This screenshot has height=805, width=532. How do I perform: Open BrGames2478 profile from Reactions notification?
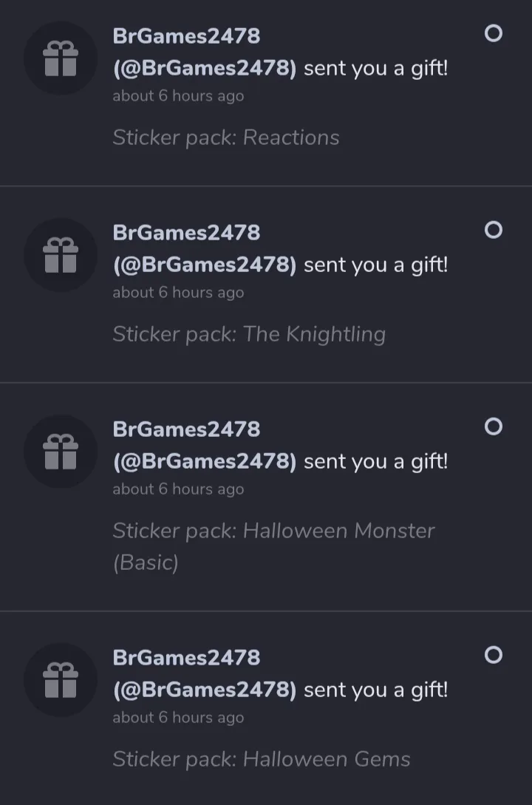186,35
